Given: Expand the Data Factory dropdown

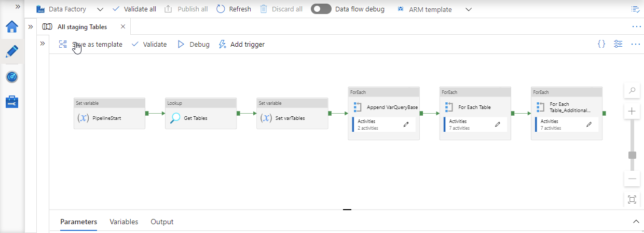Looking at the screenshot, I should tap(100, 9).
